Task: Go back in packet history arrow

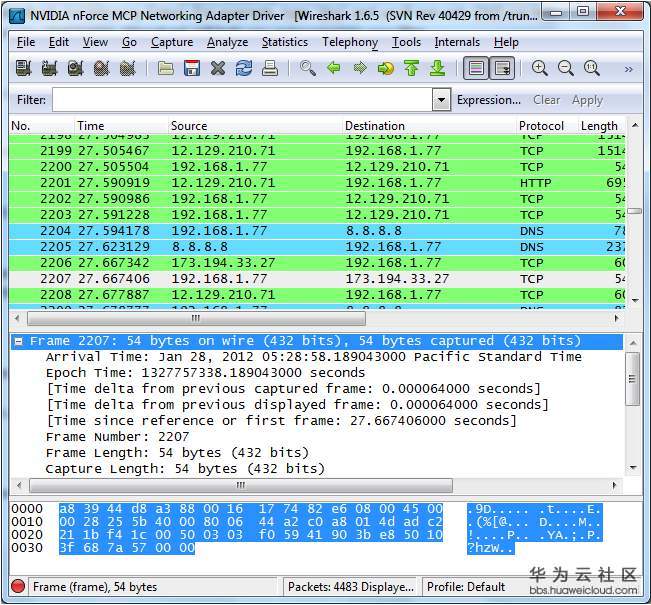Action: (334, 68)
